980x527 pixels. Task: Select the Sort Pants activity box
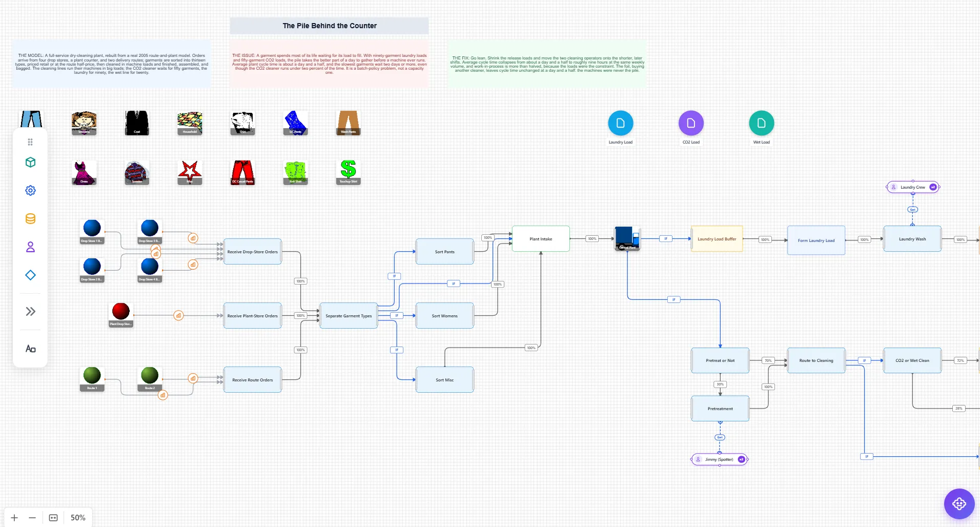point(445,252)
